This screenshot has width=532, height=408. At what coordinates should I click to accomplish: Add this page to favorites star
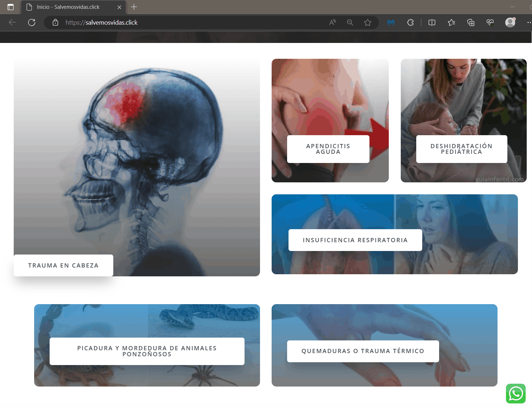tap(368, 23)
